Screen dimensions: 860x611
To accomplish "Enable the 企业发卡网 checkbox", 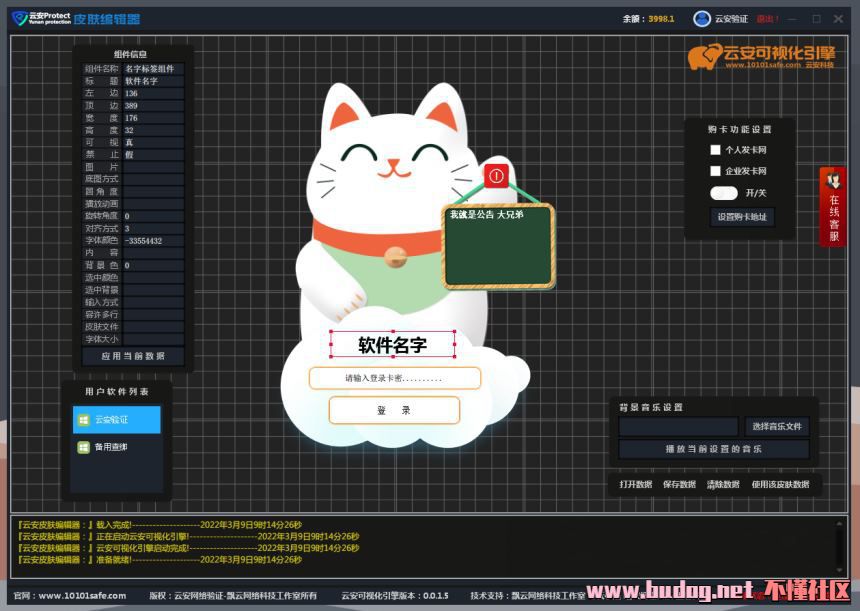I will [x=715, y=171].
